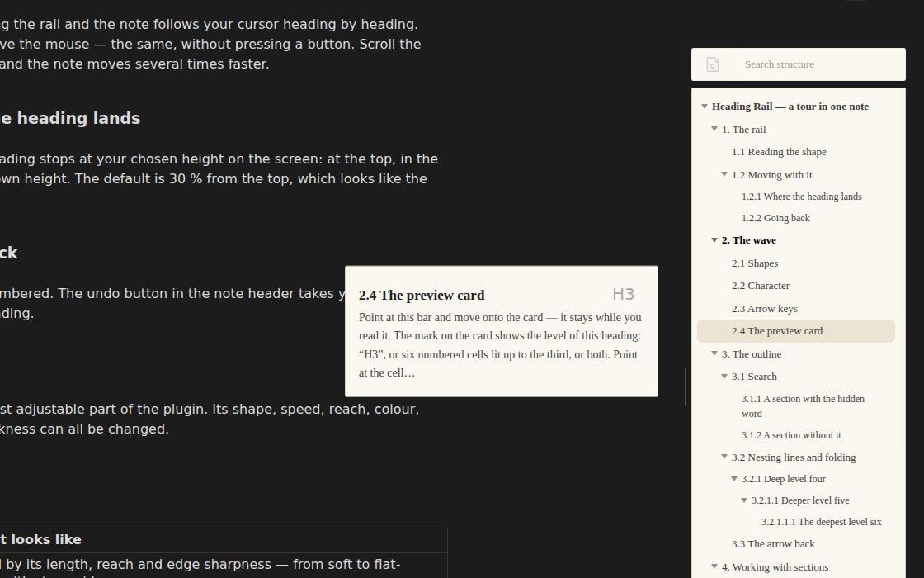Viewport: 924px width, 578px height.
Task: Collapse the 4. Working with sections arrow
Action: [x=714, y=566]
